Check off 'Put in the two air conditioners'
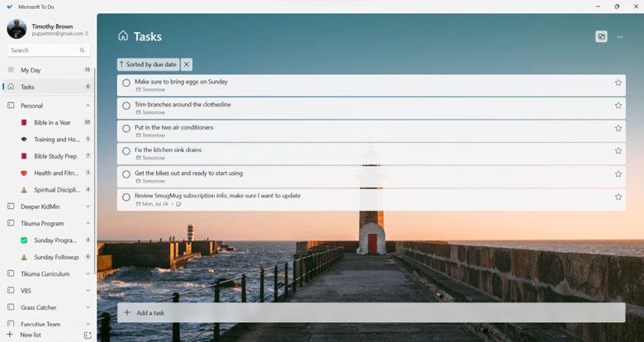Viewport: 644px width, 342px height. (126, 129)
